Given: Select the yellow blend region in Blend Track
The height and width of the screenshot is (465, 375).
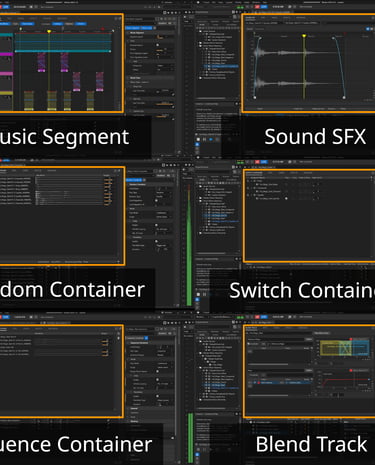Looking at the screenshot, I should pos(330,348).
